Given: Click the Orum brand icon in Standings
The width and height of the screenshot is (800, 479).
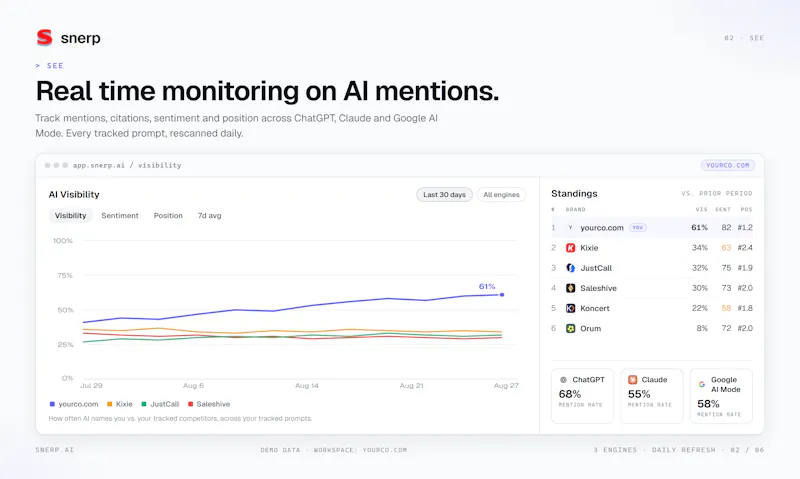Looking at the screenshot, I should [570, 329].
